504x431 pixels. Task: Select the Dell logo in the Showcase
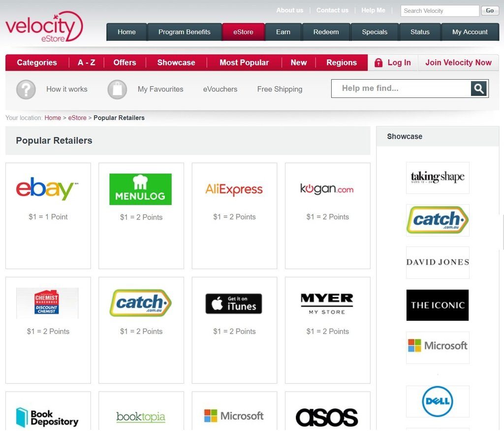click(438, 401)
